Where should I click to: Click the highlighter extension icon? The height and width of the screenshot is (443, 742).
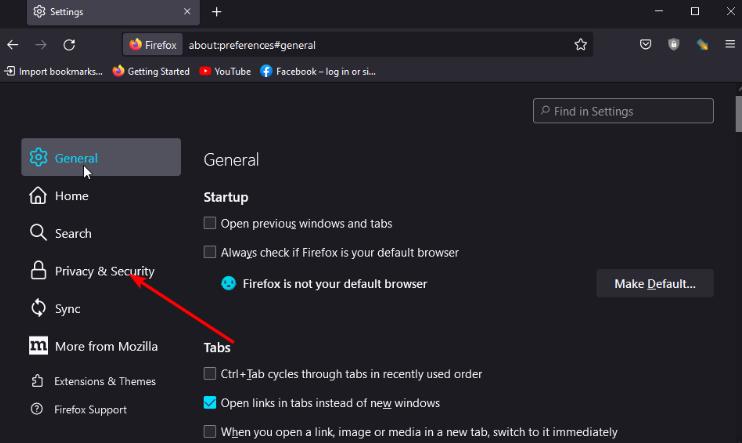(702, 44)
